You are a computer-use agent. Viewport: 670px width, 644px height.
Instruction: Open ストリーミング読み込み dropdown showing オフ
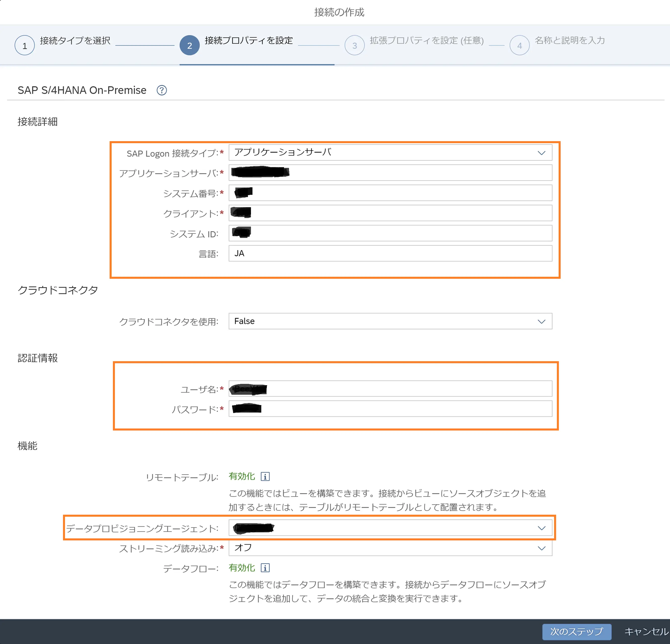click(390, 548)
